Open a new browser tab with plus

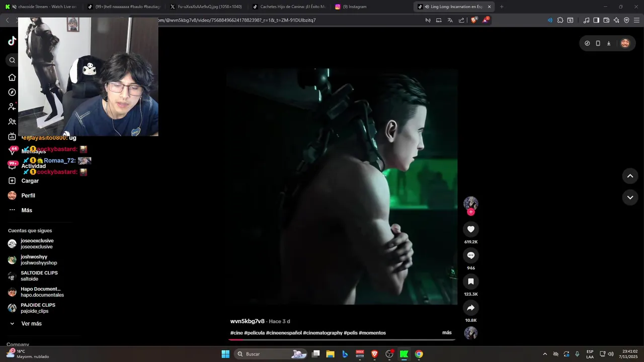click(x=502, y=7)
